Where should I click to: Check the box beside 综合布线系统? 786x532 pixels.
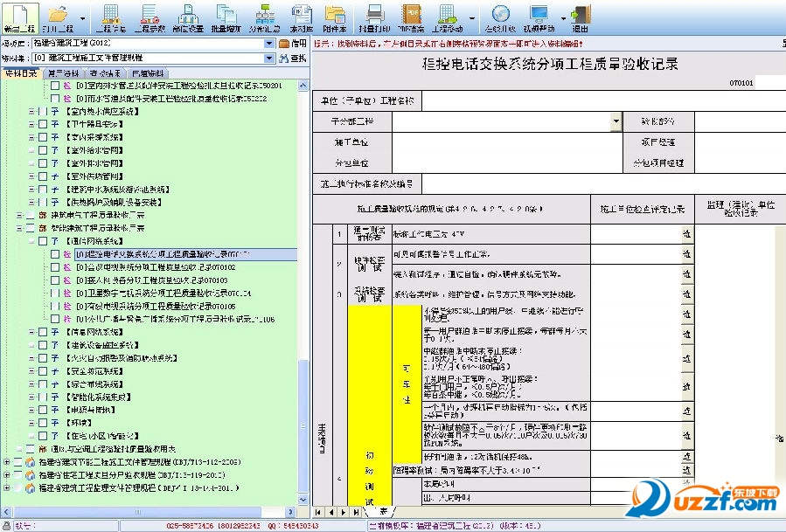tap(43, 383)
